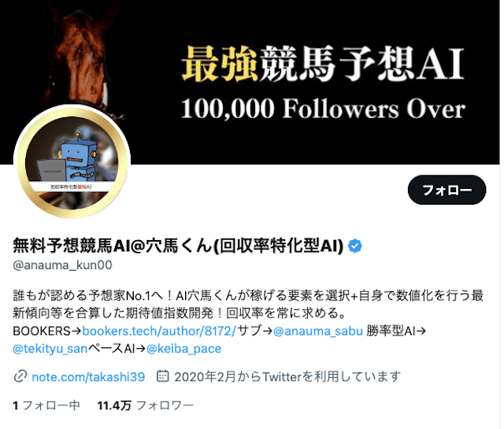Click the calendar icon beside join date
Viewport: 504px width, 429px height.
(x=163, y=376)
